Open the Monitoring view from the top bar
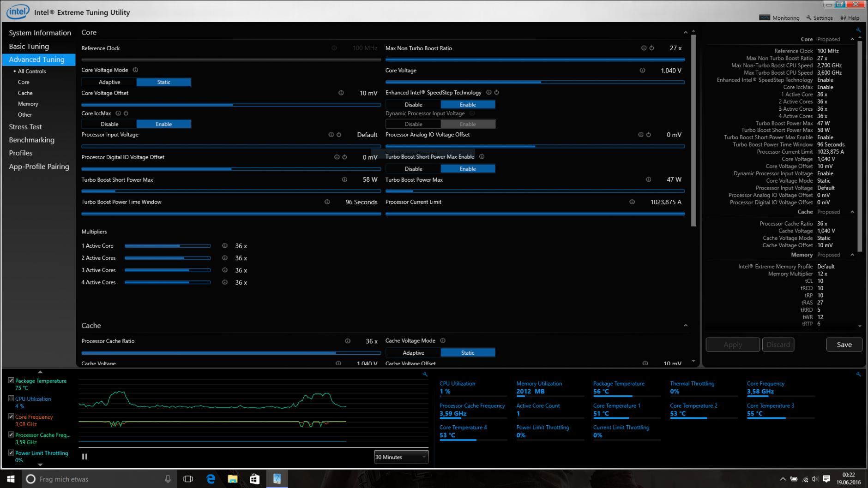 [x=779, y=18]
